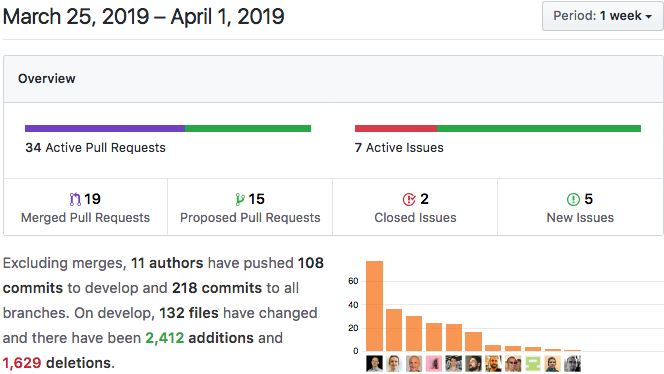
Task: Select the last grayscale contributor avatar
Action: (x=573, y=363)
